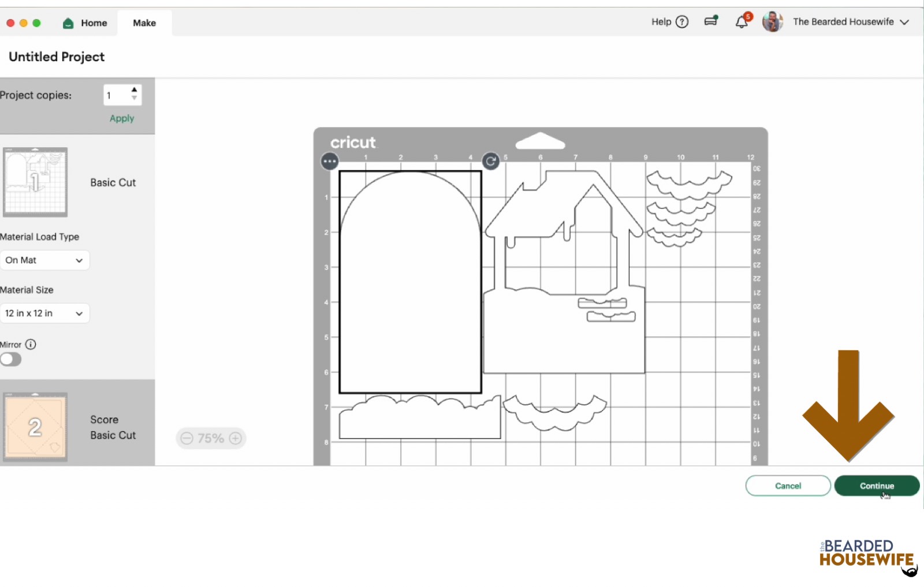Image resolution: width=924 pixels, height=587 pixels.
Task: Open the Material Load Type dropdown
Action: [x=44, y=260]
